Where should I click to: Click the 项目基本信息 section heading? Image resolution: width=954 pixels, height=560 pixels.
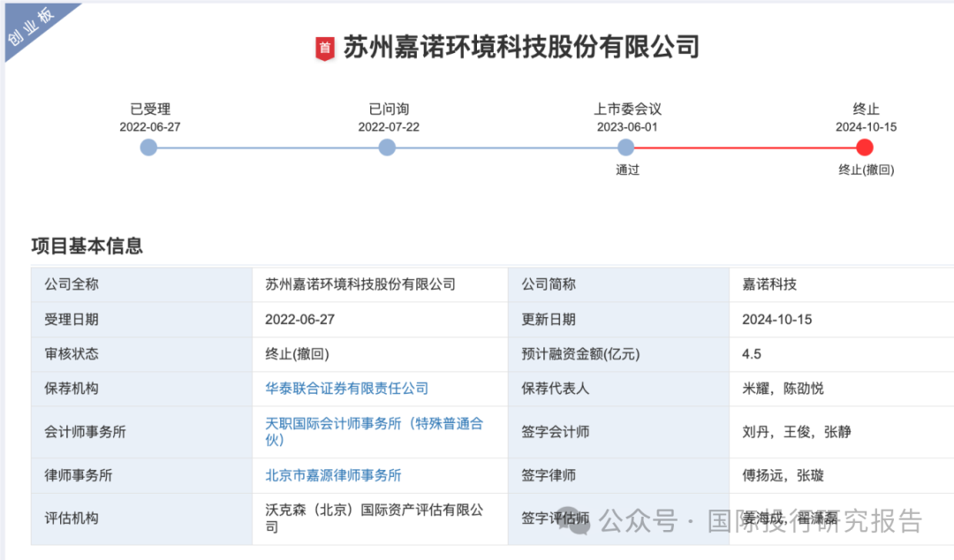pos(87,246)
